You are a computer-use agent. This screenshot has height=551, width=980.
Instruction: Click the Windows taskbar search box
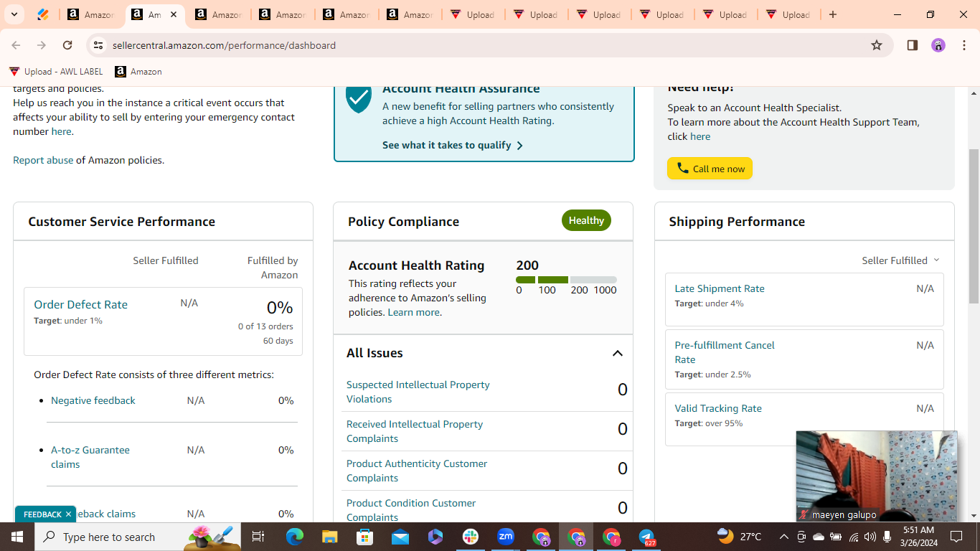coord(138,537)
